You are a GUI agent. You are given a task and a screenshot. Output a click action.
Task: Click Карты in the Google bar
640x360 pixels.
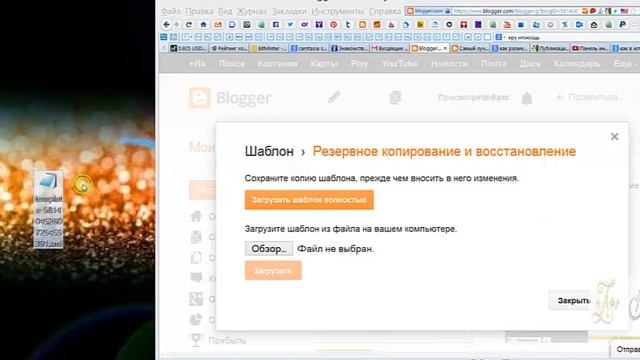[x=324, y=64]
